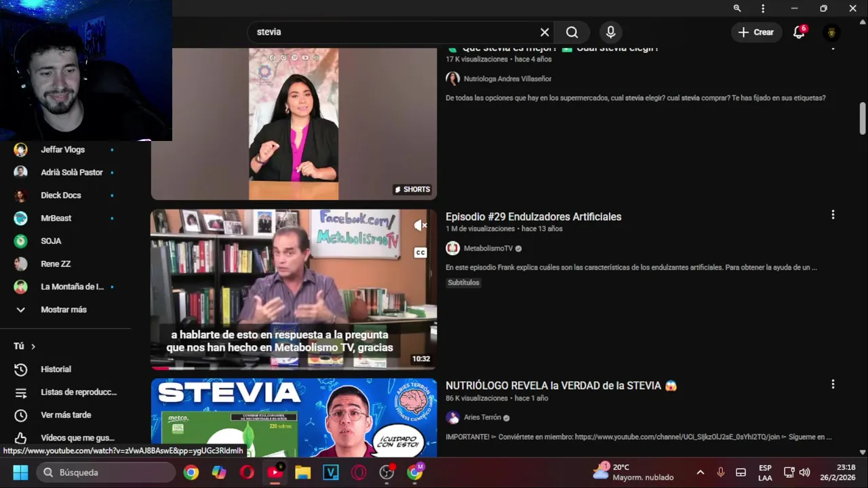Click the SOJA avatar icon
The height and width of the screenshot is (488, 868).
[21, 241]
